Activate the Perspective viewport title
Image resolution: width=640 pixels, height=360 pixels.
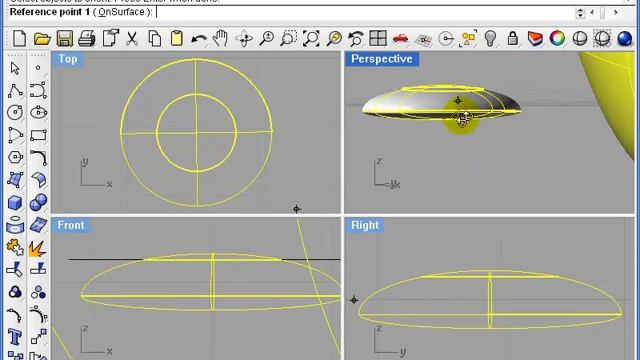382,59
